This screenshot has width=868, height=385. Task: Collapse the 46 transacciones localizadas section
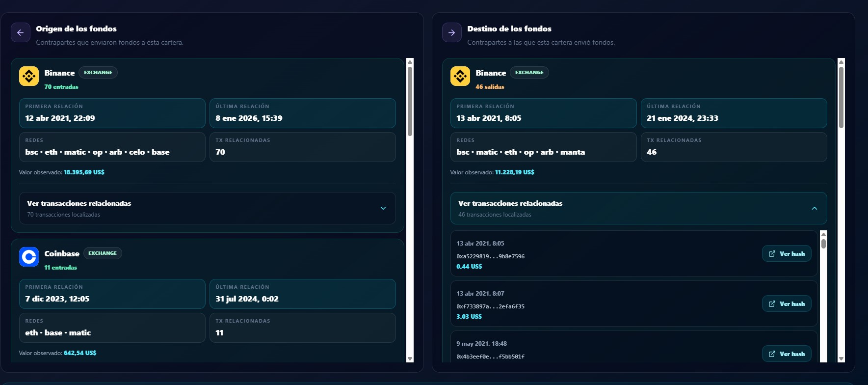(x=639, y=208)
